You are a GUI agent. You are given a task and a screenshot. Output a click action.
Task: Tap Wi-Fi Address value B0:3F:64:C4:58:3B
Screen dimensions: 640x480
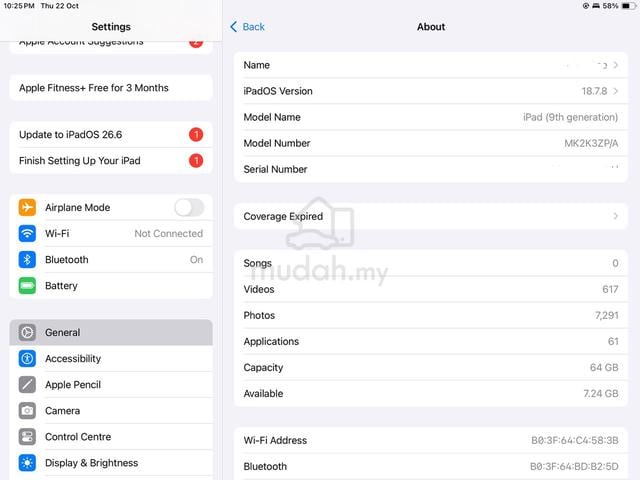575,440
